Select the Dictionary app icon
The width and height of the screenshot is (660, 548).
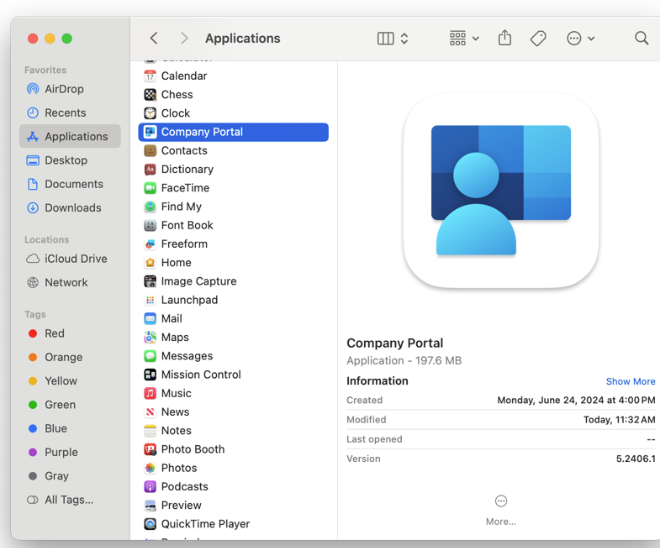(150, 169)
